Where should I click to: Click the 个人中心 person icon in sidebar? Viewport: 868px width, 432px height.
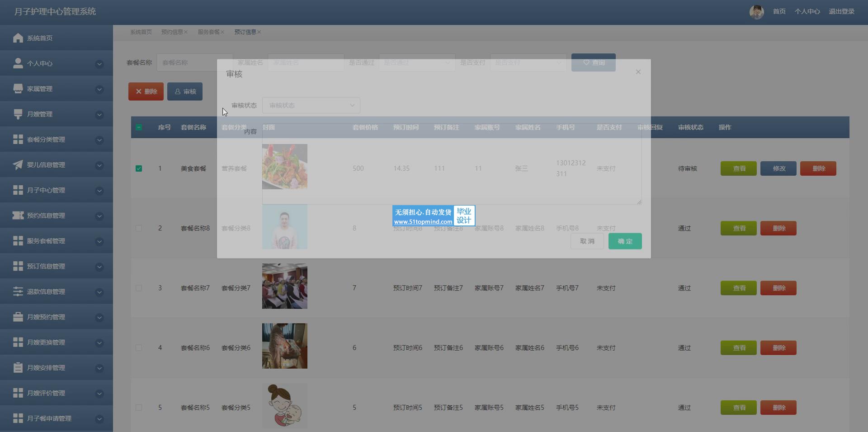tap(18, 63)
